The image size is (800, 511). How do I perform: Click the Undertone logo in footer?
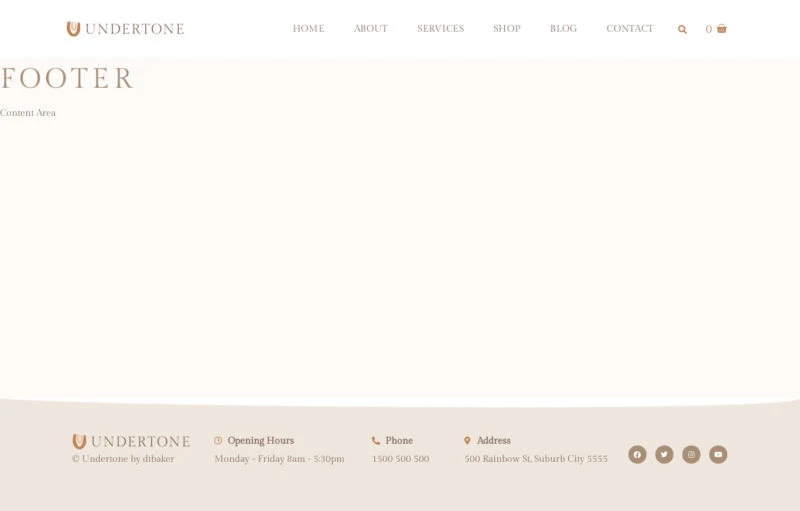[131, 441]
